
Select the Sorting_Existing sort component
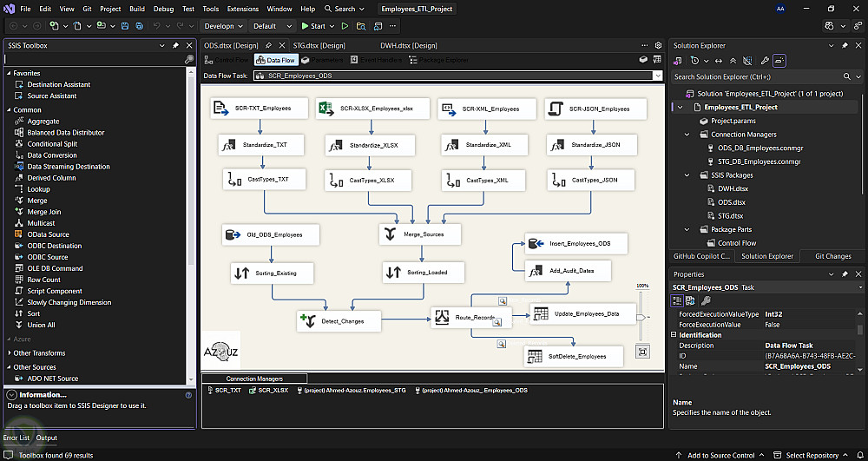272,273
